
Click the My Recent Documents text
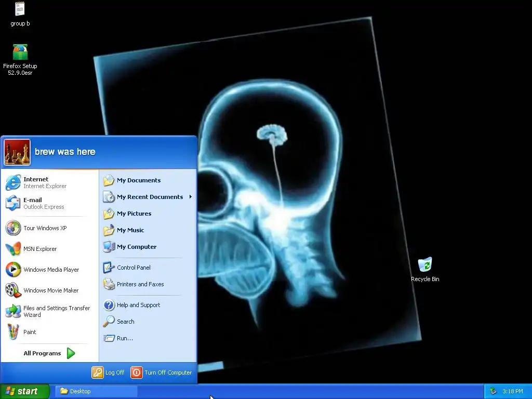click(150, 197)
